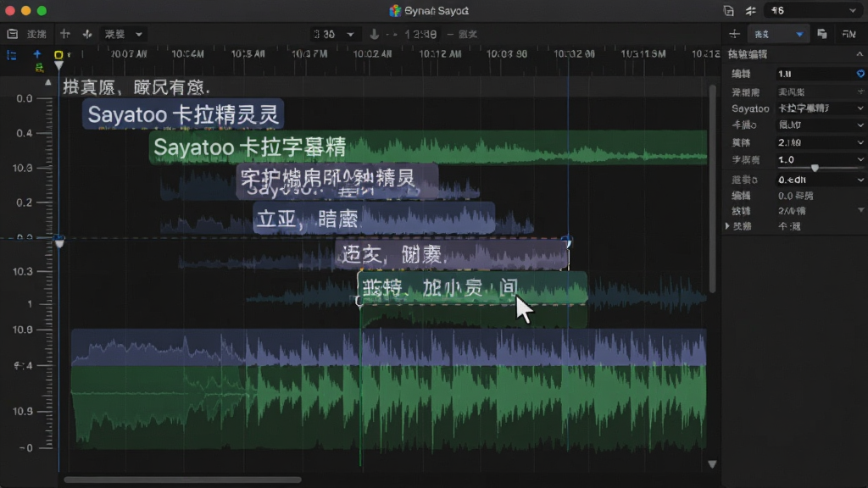The height and width of the screenshot is (488, 868).
Task: Select the green "Sayatoo 卡拉字幕精" clip
Action: pyautogui.click(x=427, y=147)
